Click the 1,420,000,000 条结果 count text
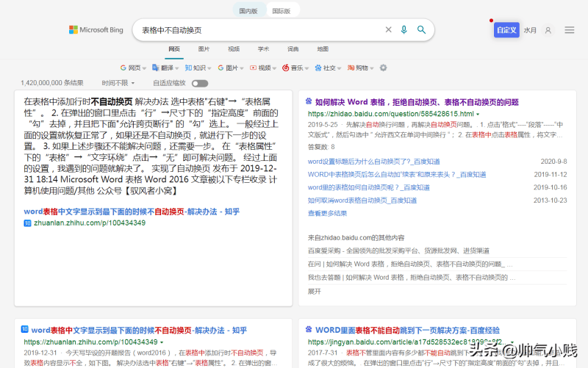The height and width of the screenshot is (368, 588). point(52,83)
